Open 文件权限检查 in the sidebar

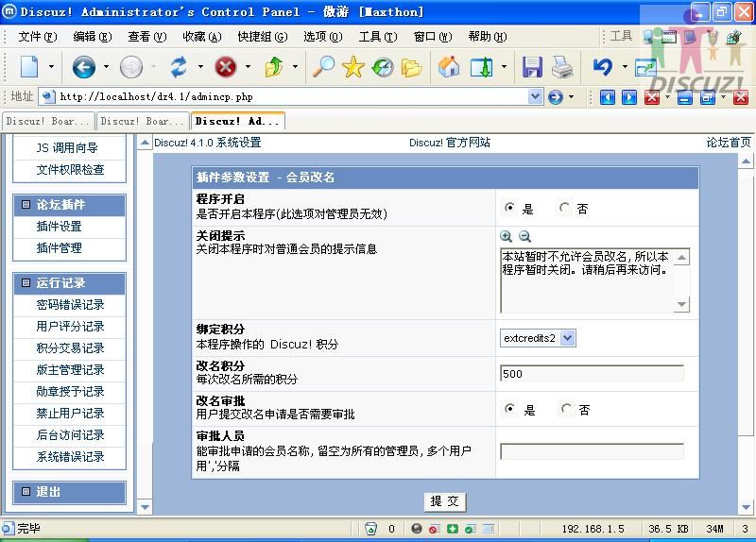point(70,170)
